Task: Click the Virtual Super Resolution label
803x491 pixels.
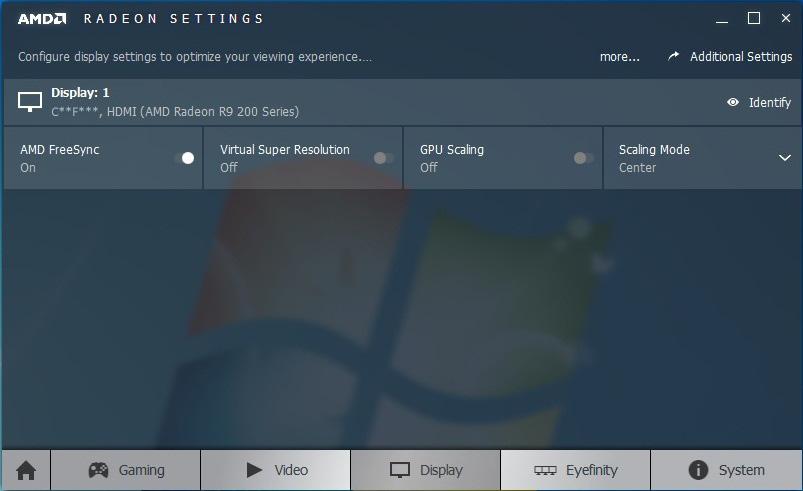Action: click(x=285, y=150)
